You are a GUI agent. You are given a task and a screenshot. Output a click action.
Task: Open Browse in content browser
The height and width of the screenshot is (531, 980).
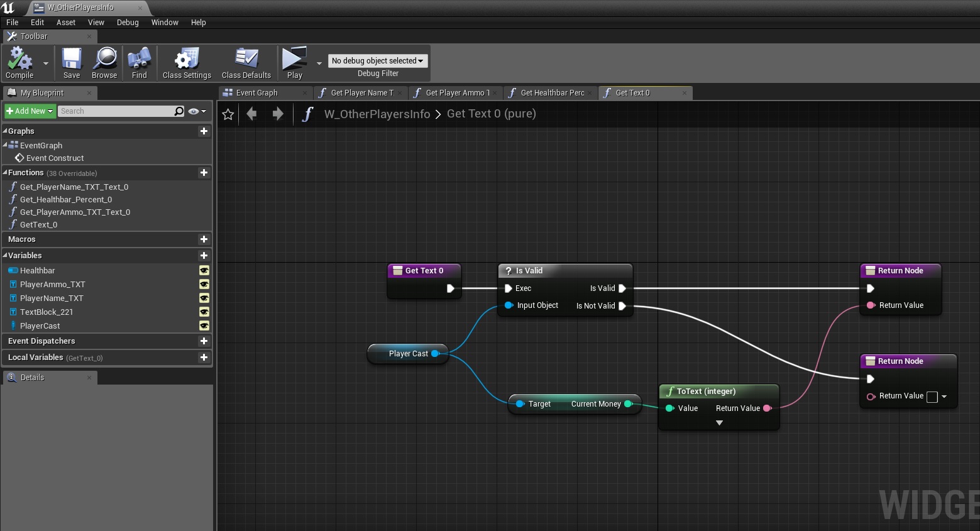(104, 59)
